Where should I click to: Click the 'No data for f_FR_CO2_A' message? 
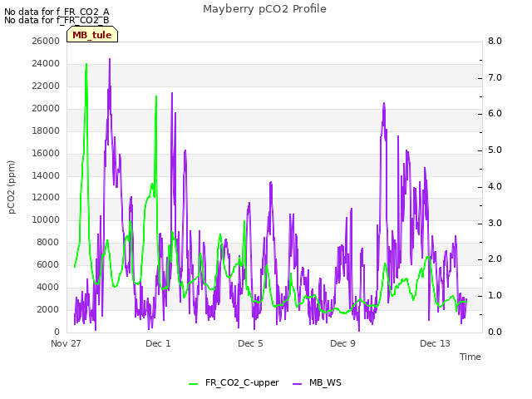click(x=57, y=12)
